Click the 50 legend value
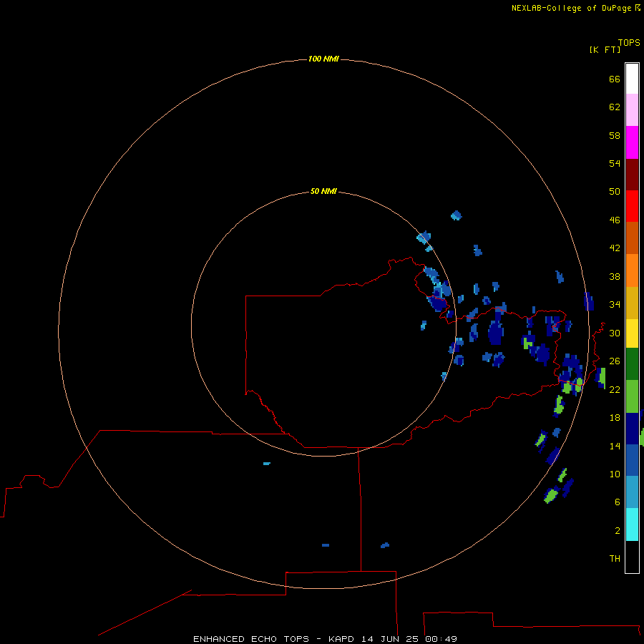This screenshot has height=644, width=644. [615, 192]
